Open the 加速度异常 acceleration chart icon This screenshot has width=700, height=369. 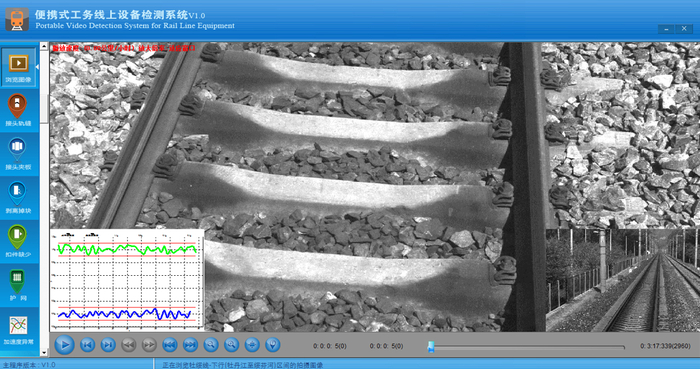(x=18, y=330)
